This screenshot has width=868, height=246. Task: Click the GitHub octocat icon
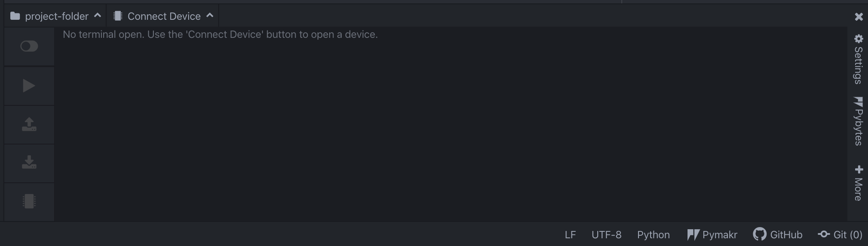pyautogui.click(x=760, y=234)
